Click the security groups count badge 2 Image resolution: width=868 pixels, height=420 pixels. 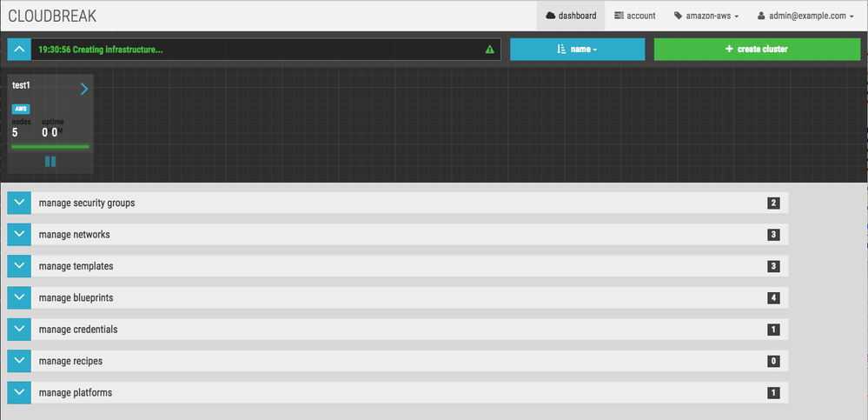[773, 203]
